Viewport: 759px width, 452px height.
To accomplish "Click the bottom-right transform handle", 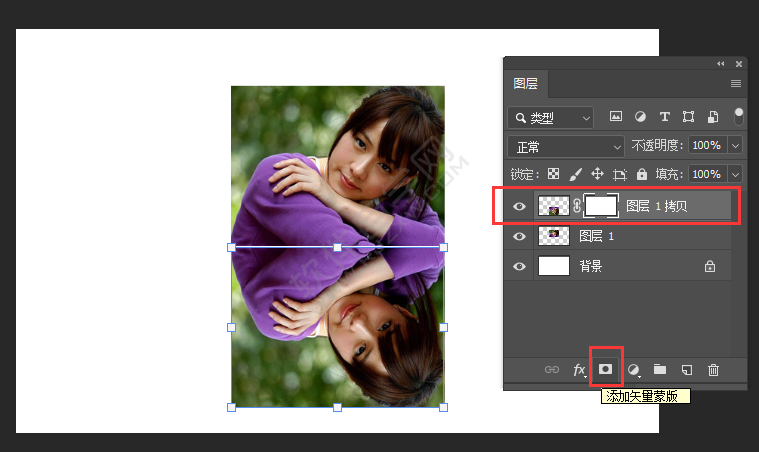I will coord(443,407).
